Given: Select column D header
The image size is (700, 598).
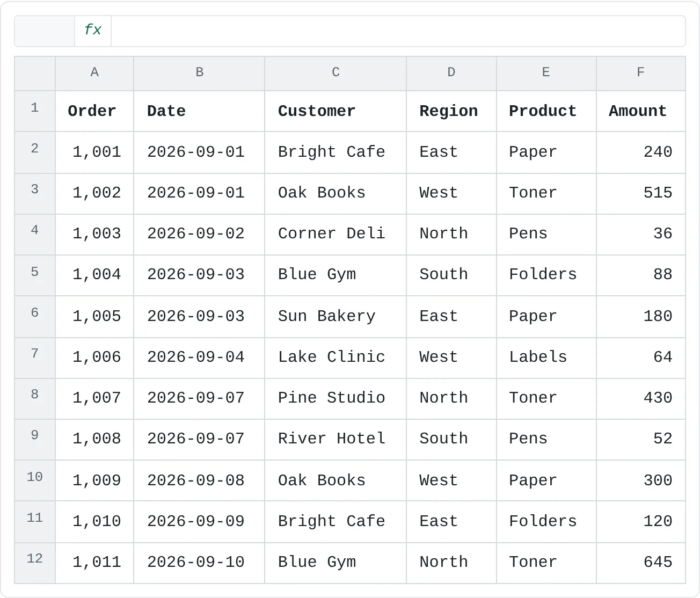Looking at the screenshot, I should coord(451,74).
